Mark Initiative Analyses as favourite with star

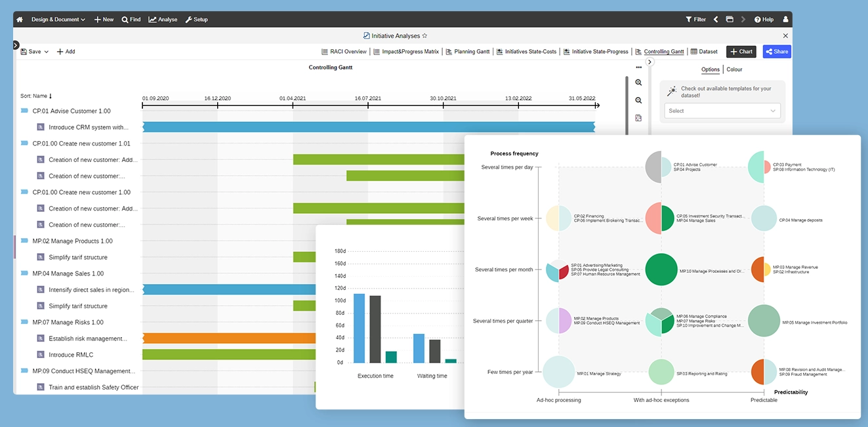coord(424,36)
